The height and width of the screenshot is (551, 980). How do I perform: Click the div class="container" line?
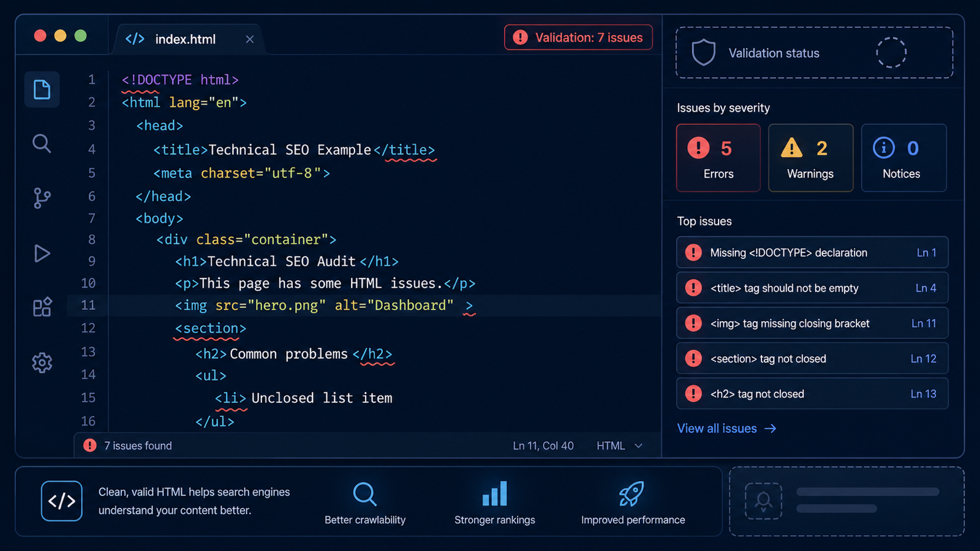point(246,239)
